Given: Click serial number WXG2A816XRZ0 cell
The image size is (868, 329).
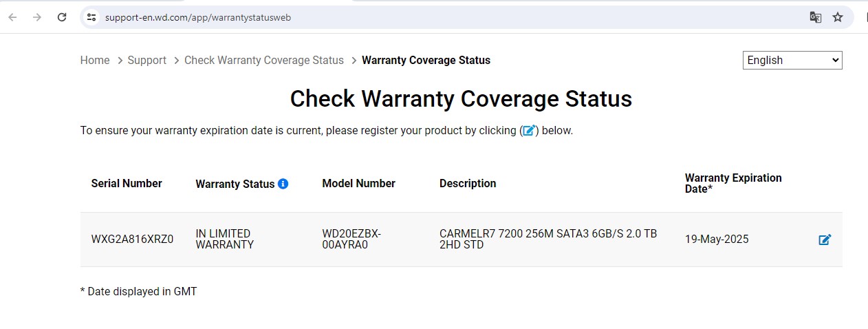Looking at the screenshot, I should tap(132, 240).
